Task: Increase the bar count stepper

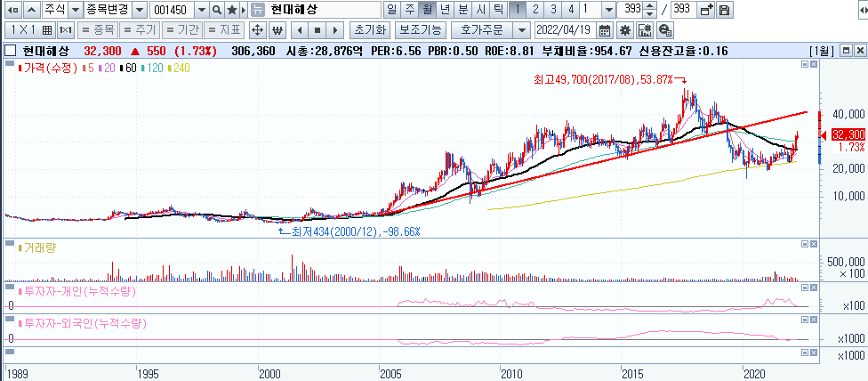Action: tap(650, 6)
